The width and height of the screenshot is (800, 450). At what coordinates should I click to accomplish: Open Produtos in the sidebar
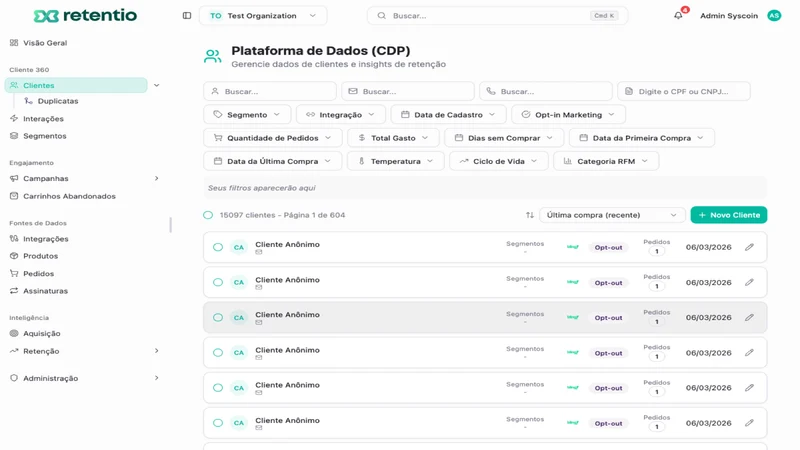[40, 256]
